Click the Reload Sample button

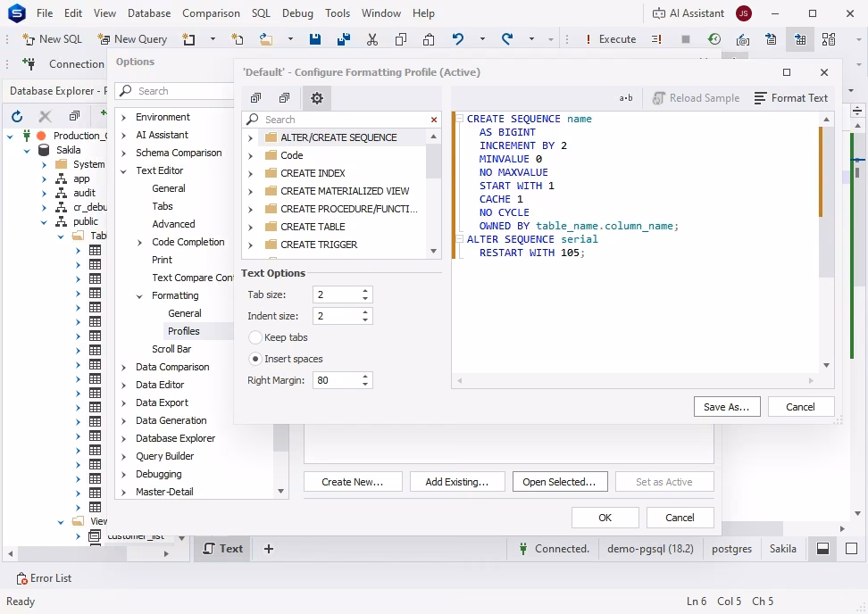pyautogui.click(x=697, y=98)
